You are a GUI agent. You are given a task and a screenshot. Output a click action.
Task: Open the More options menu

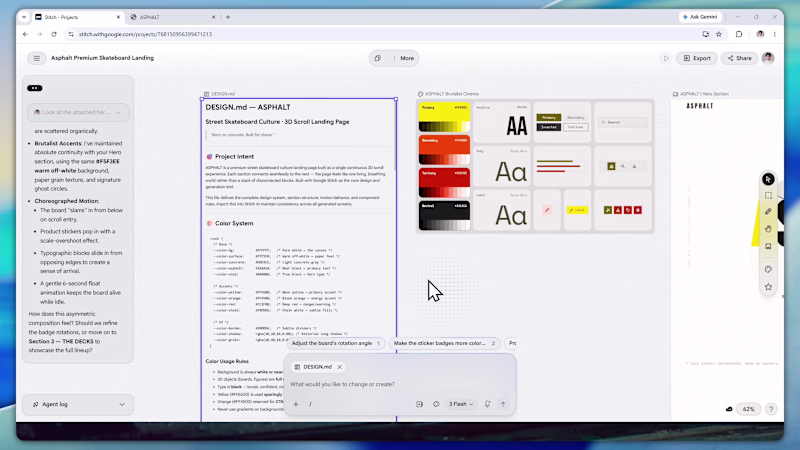[x=404, y=58]
